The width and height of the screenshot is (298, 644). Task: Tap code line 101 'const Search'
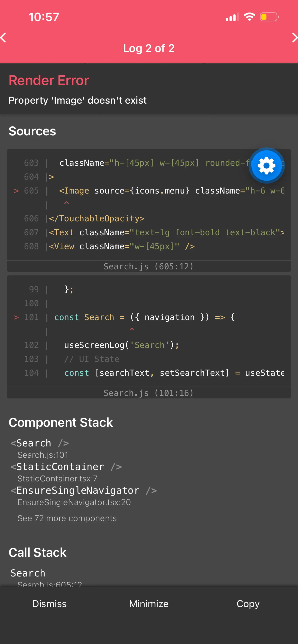pyautogui.click(x=124, y=317)
